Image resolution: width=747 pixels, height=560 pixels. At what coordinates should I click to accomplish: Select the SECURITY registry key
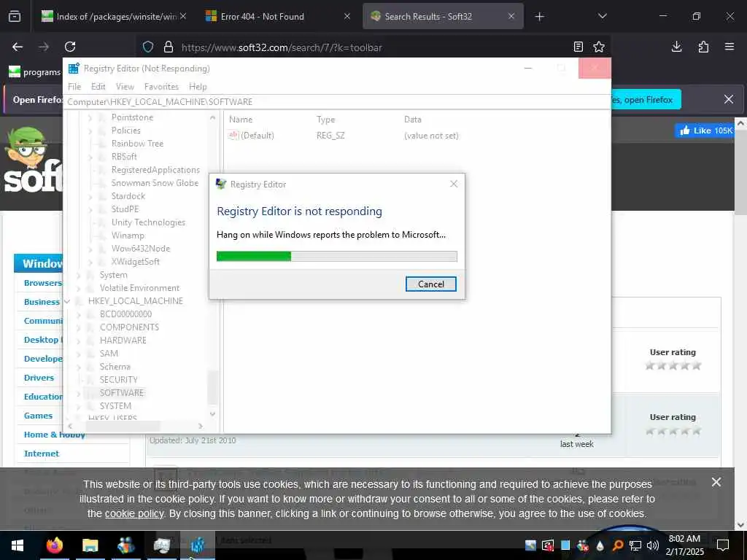point(119,379)
